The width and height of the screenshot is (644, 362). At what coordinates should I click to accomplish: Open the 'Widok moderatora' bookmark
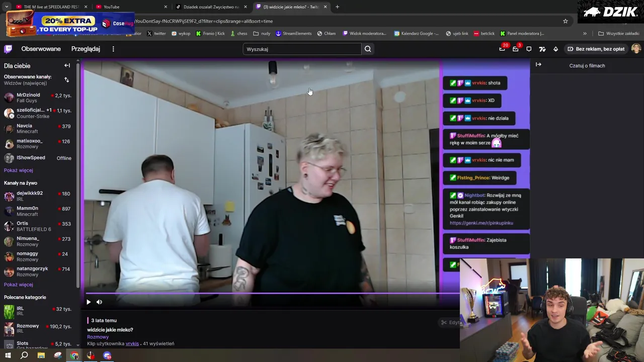click(365, 34)
